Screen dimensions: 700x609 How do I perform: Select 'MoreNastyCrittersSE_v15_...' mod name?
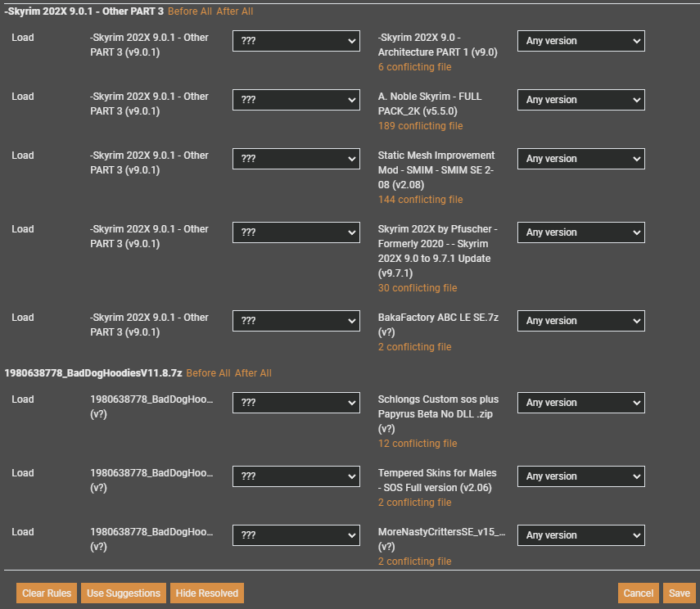(441, 532)
